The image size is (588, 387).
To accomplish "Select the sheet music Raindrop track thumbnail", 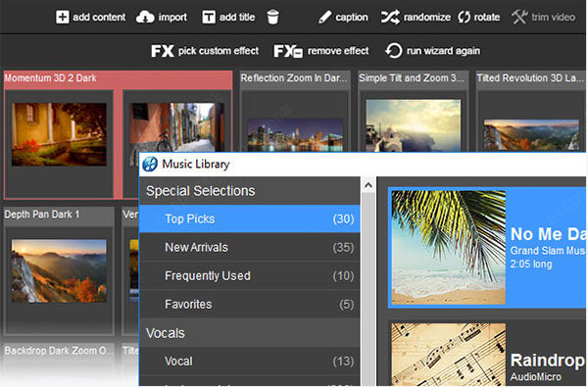I will [x=449, y=355].
